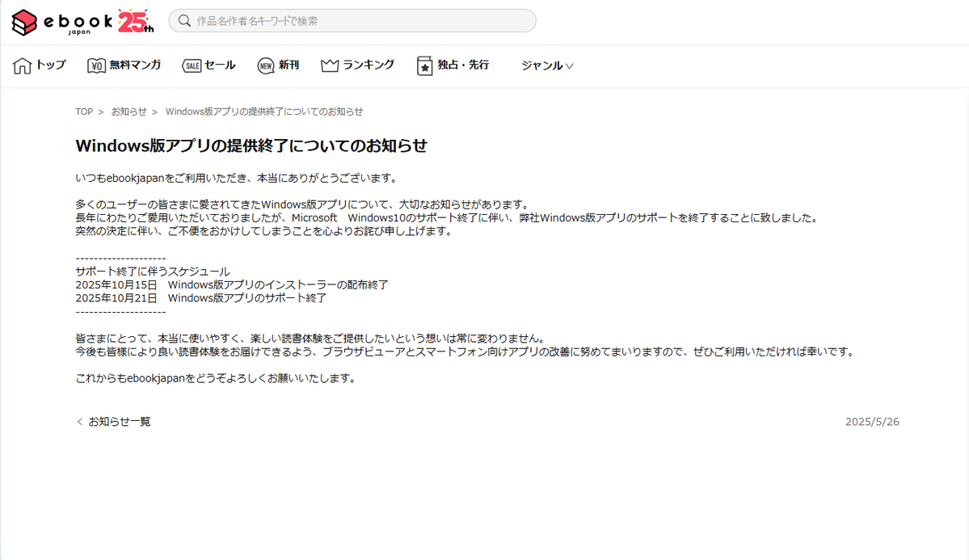Click the Windows版アプリ breadcrumb text

click(x=264, y=112)
